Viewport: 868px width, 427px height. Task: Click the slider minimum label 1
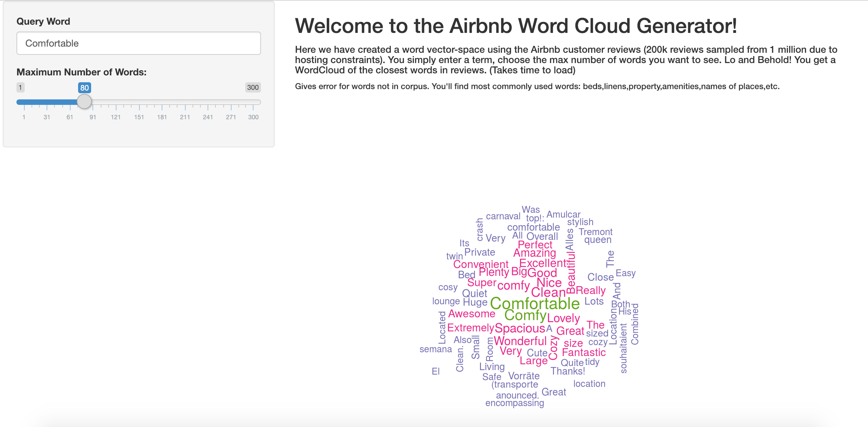point(21,87)
